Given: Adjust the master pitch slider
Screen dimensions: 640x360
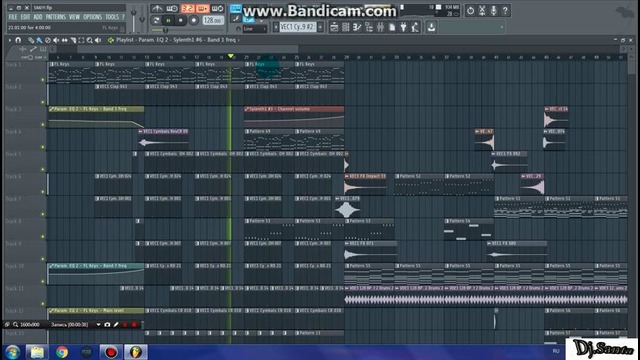Looking at the screenshot, I should point(142,19).
